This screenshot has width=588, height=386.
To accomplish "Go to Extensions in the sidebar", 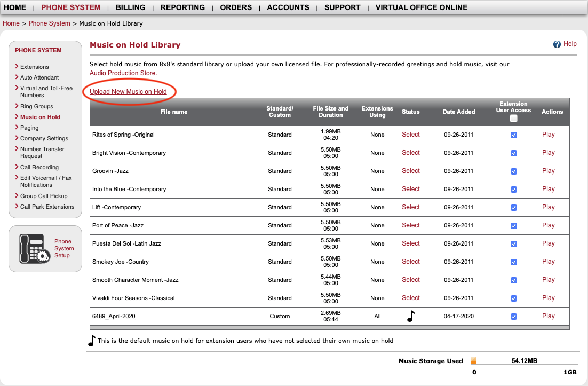I will (35, 67).
